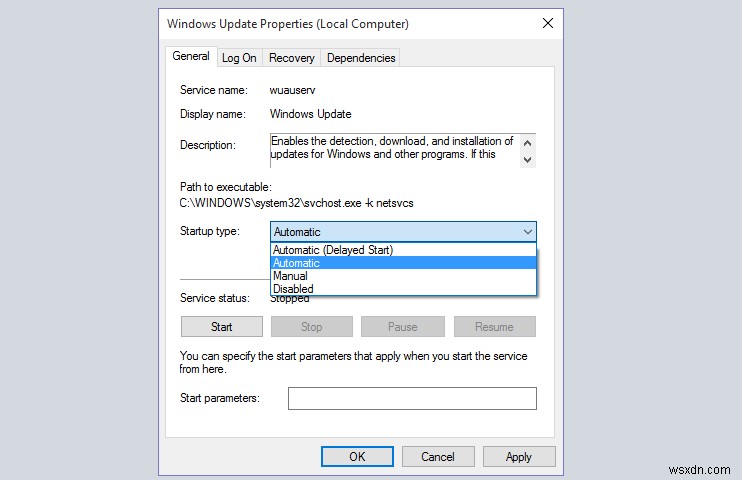Click the Resume service button
Image resolution: width=742 pixels, height=480 pixels.
click(495, 327)
